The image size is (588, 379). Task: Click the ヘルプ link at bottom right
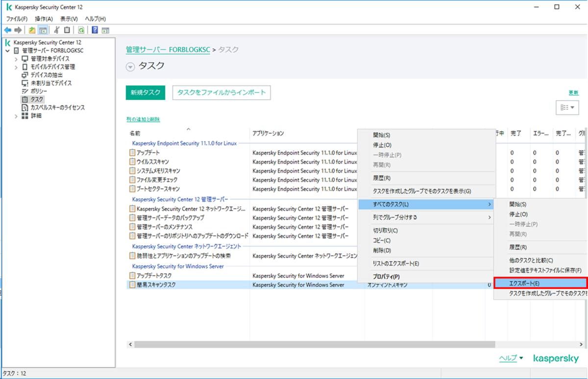pyautogui.click(x=508, y=358)
